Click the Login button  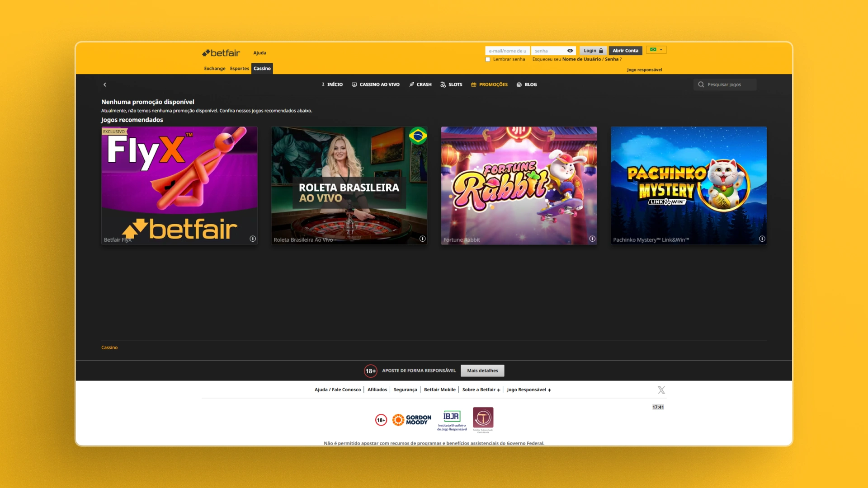(x=593, y=51)
